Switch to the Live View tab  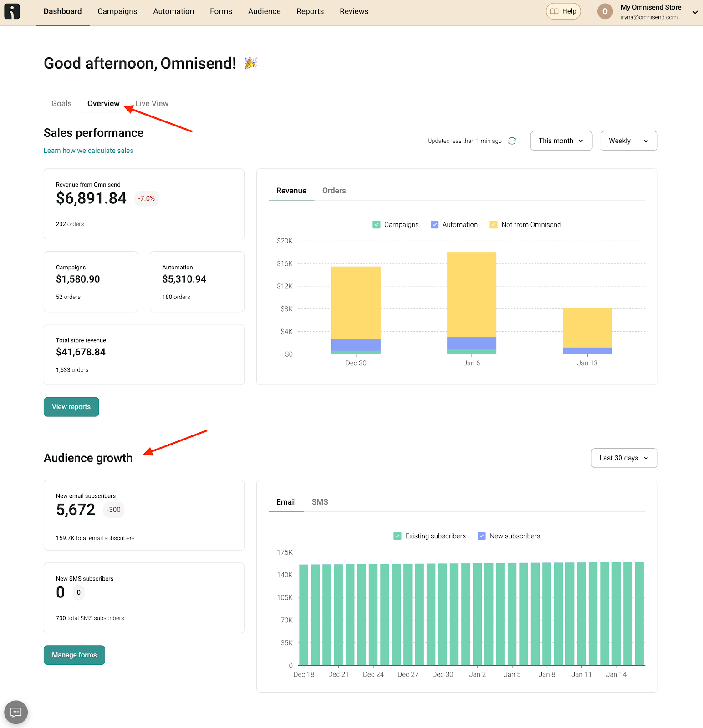[152, 104]
